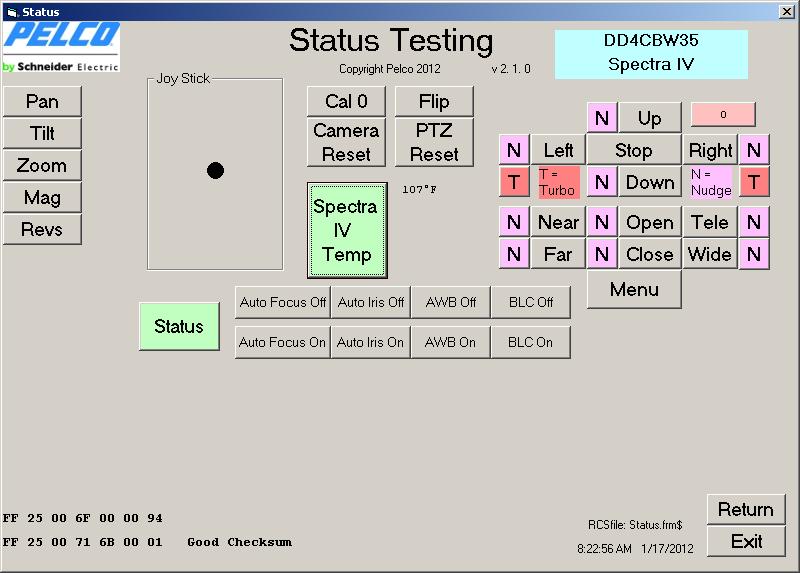The height and width of the screenshot is (573, 800).
Task: Nudge Right with N beside Right
Action: (x=754, y=150)
